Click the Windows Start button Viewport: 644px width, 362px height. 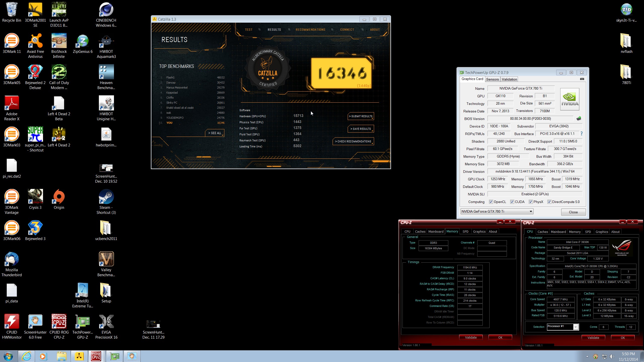pyautogui.click(x=8, y=356)
